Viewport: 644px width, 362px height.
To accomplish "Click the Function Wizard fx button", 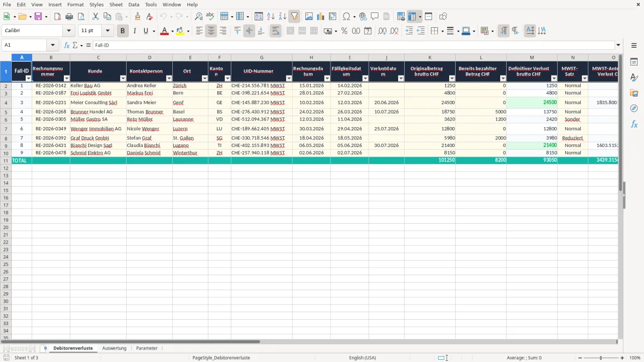I will pos(67,45).
